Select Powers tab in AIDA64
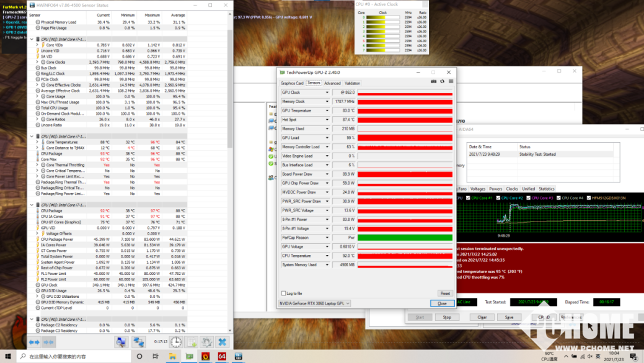Screen dimensions: 644x363 point(496,189)
